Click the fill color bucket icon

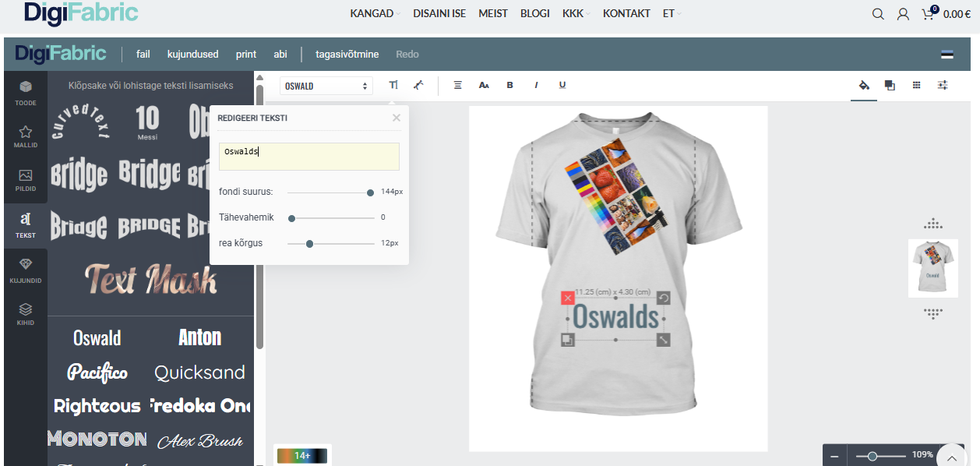click(x=863, y=85)
